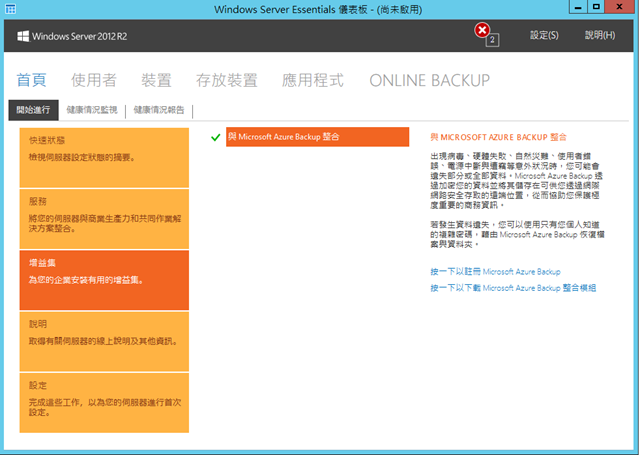Image resolution: width=640 pixels, height=455 pixels.
Task: Select the 快速狀態 category tile
Action: [104, 158]
